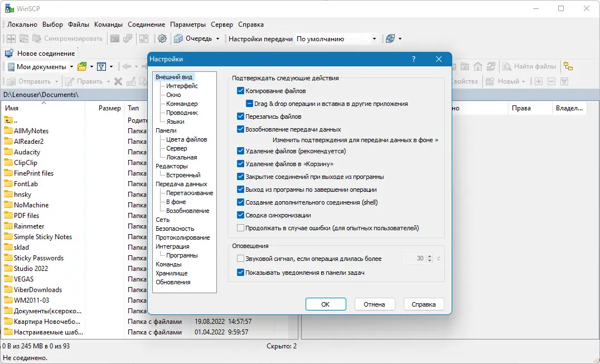The width and height of the screenshot is (600, 364).
Task: Uncheck Копирование файлов confirmation
Action: pos(241,90)
